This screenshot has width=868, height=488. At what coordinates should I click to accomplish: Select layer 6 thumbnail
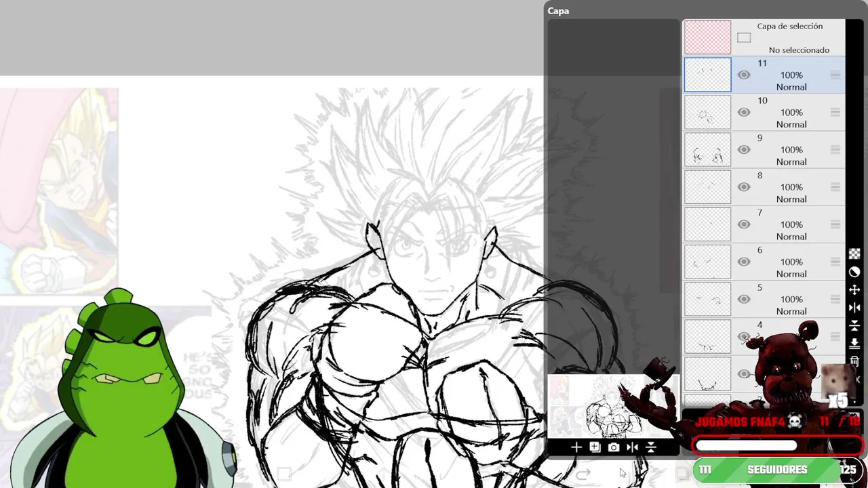(x=708, y=261)
